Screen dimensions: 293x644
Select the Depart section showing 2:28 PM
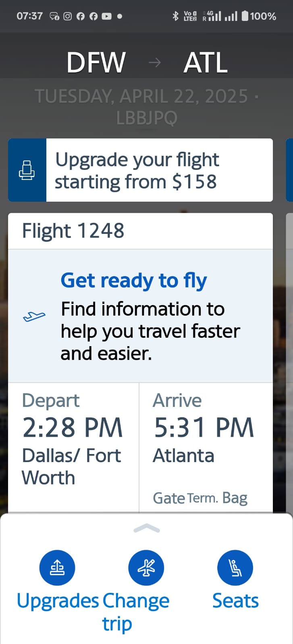(x=73, y=439)
